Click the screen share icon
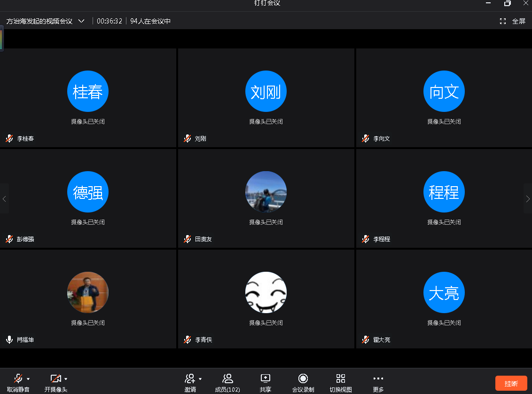Viewport: 532px width, 394px height. tap(266, 378)
